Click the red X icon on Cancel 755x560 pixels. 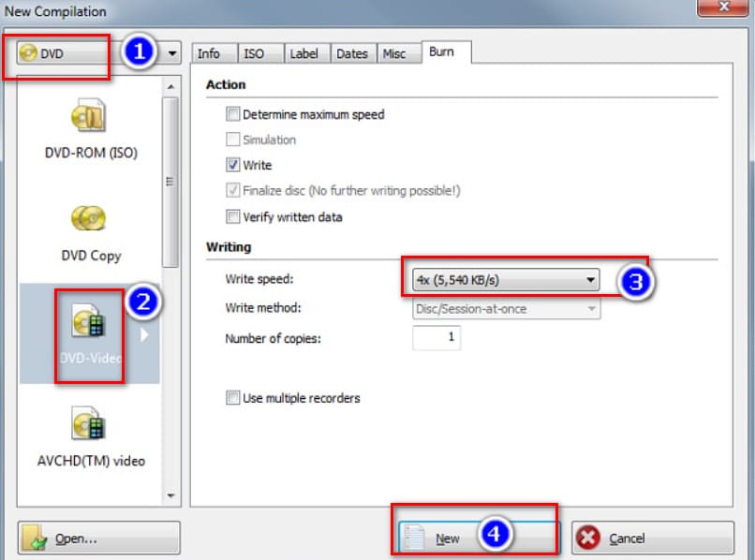coord(588,538)
